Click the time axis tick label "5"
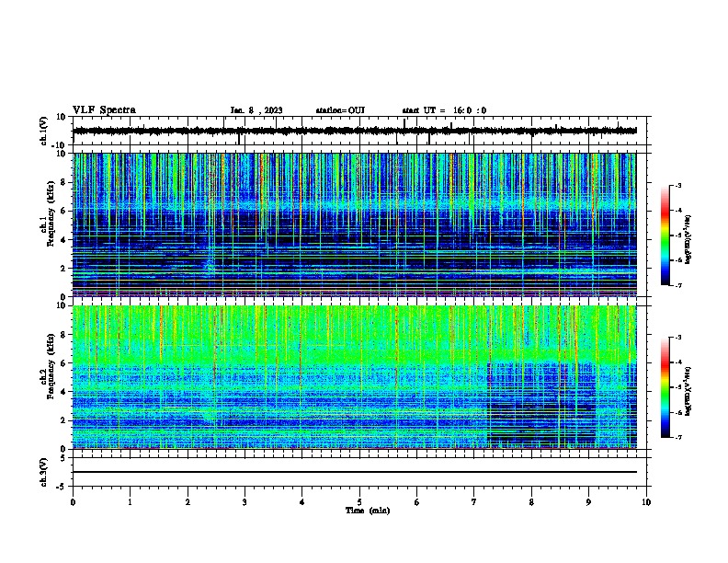Screen dimensions: 728x563 (359, 502)
